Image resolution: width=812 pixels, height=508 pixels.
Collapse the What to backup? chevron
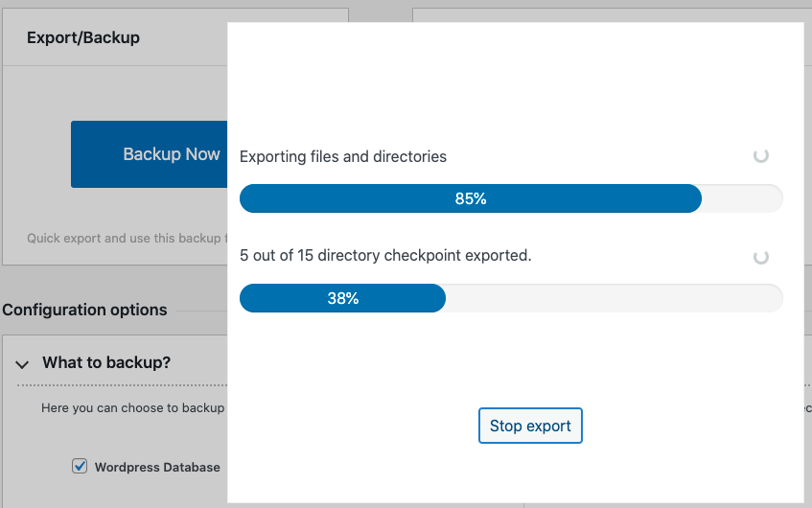(22, 364)
